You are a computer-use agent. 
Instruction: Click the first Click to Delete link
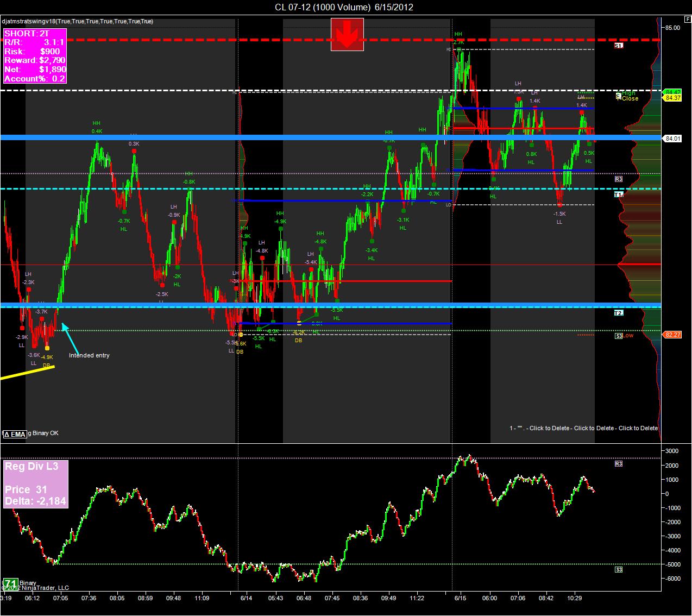tap(550, 428)
